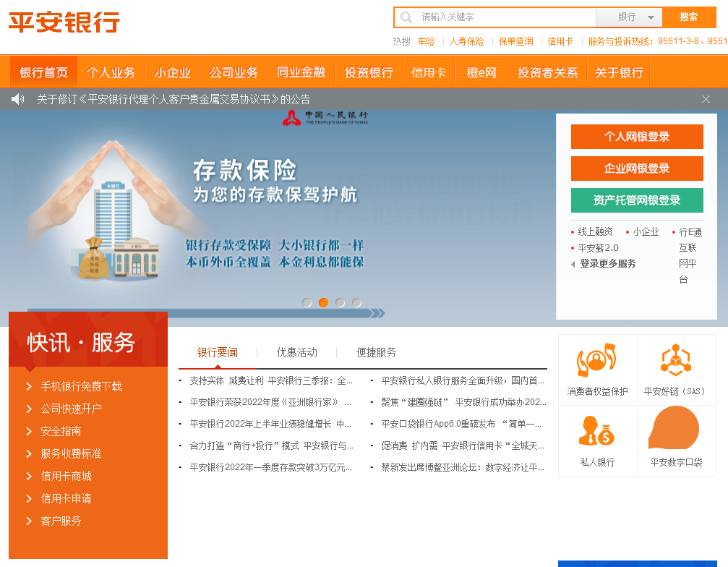The height and width of the screenshot is (567, 728).
Task: Open news about 聚焦“建圈强链”
Action: pos(464,402)
